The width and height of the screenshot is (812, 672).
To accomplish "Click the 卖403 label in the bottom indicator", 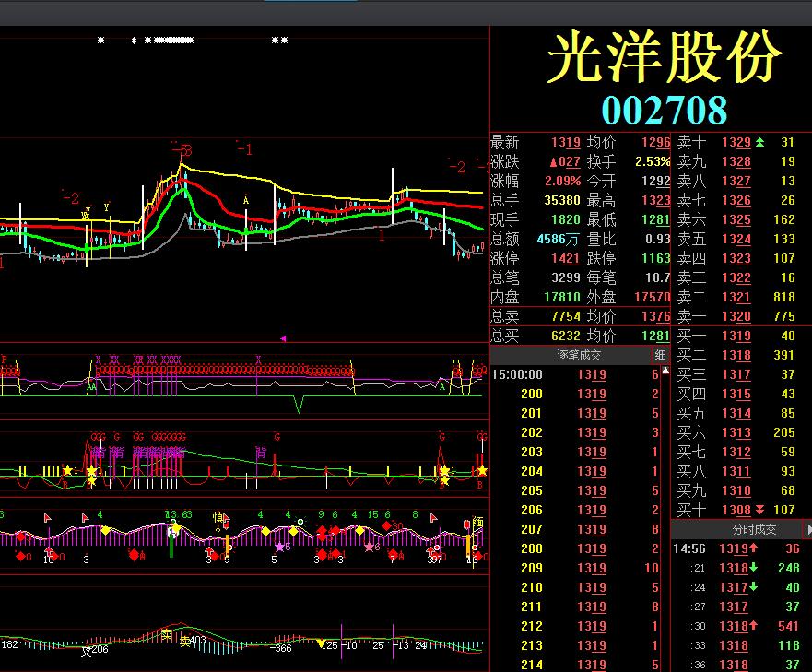I will [193, 641].
